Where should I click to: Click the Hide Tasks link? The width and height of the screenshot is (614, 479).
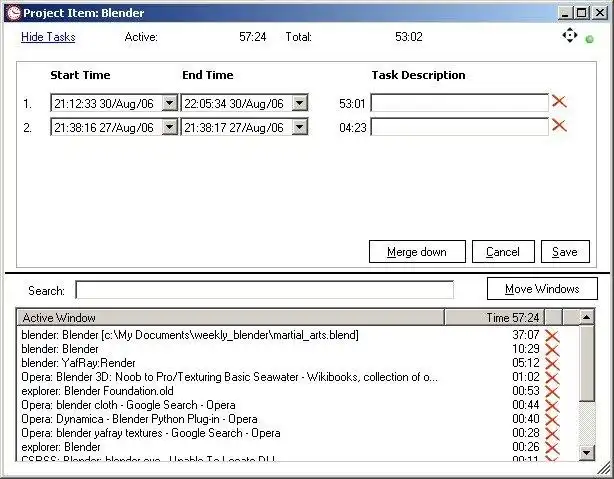[48, 37]
